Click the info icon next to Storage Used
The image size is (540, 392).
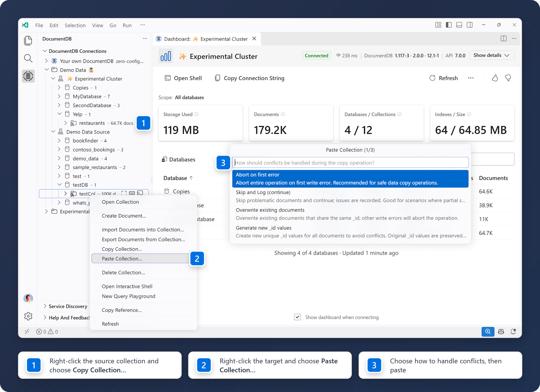click(197, 114)
